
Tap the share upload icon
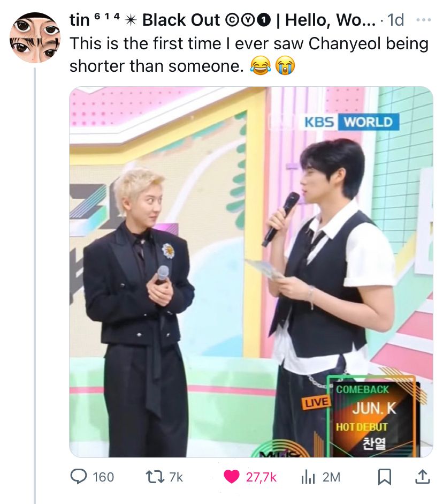pyautogui.click(x=423, y=477)
